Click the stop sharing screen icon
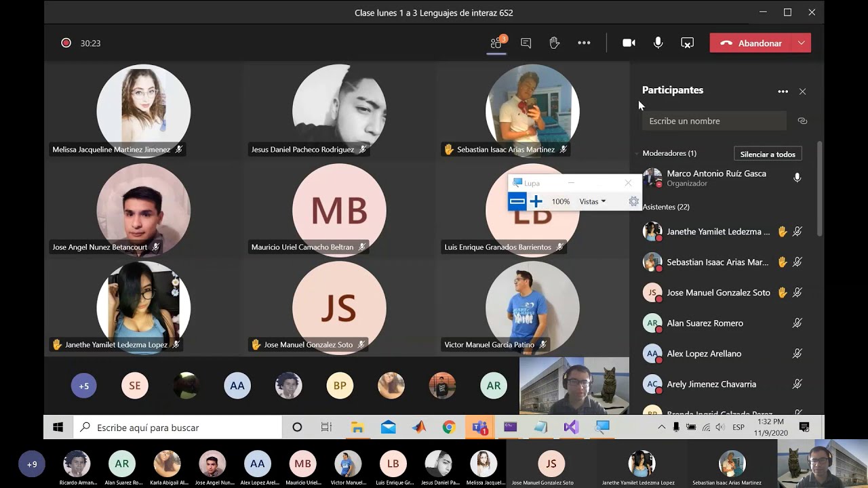868x488 pixels. 687,43
